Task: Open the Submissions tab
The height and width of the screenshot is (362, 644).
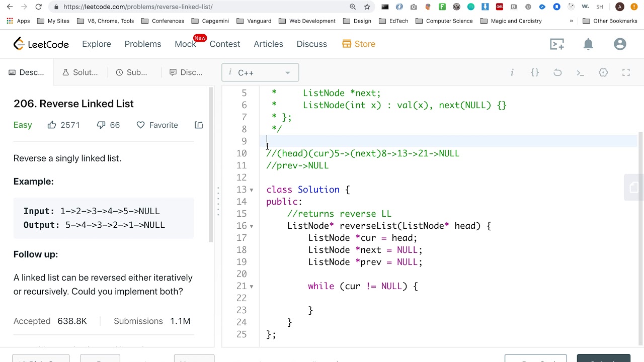Action: point(132,72)
